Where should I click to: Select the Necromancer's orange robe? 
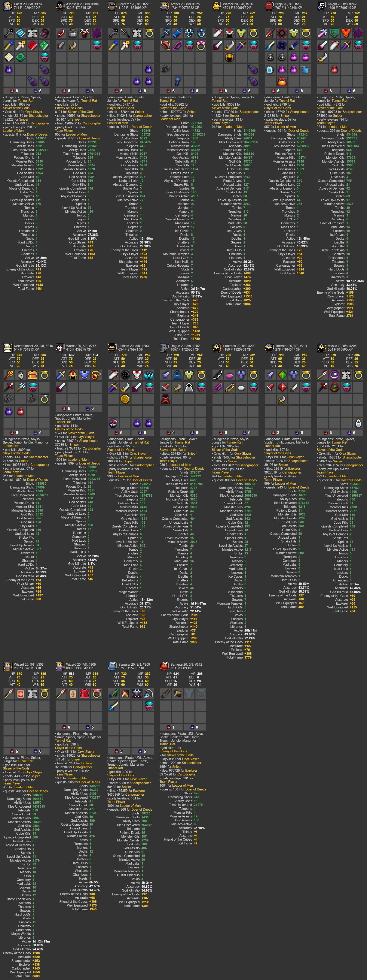(33, 375)
